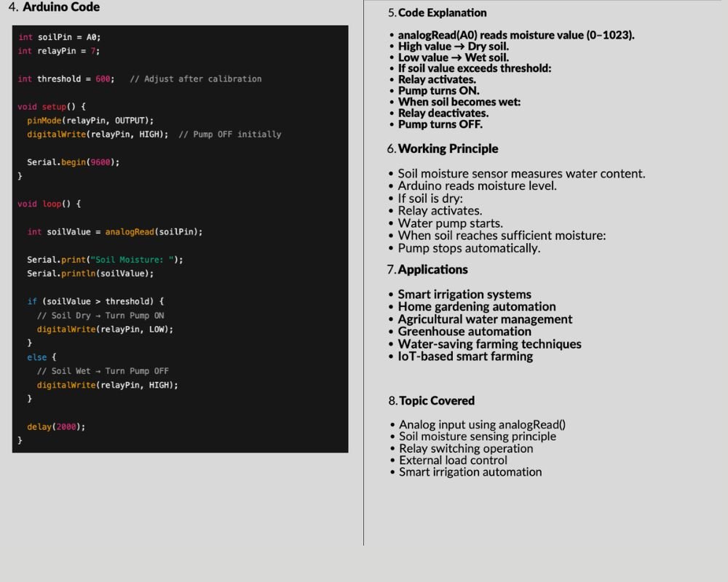This screenshot has width=728, height=582.
Task: Click the "void setup()" function line
Action: [51, 106]
